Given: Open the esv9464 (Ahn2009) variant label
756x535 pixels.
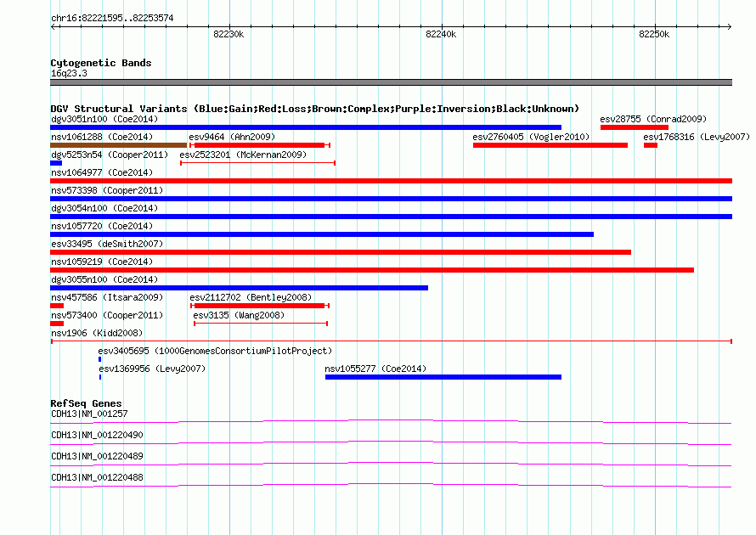Looking at the screenshot, I should (x=232, y=137).
